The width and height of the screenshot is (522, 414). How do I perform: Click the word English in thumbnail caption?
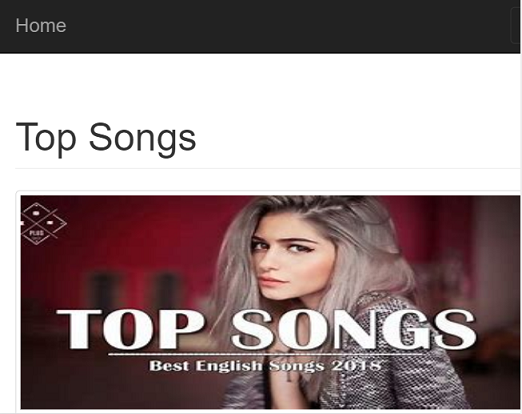229,366
